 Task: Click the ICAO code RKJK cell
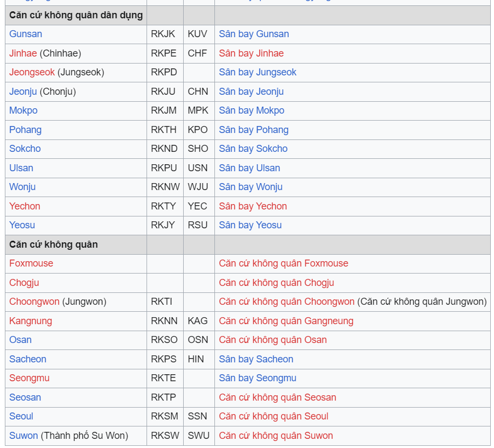point(165,34)
